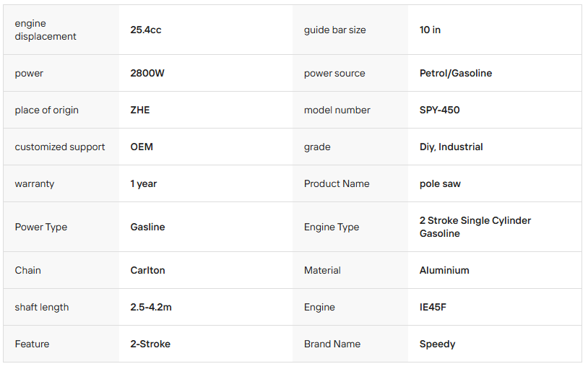Select the ZHE place of origin
The width and height of the screenshot is (588, 369).
pos(140,110)
